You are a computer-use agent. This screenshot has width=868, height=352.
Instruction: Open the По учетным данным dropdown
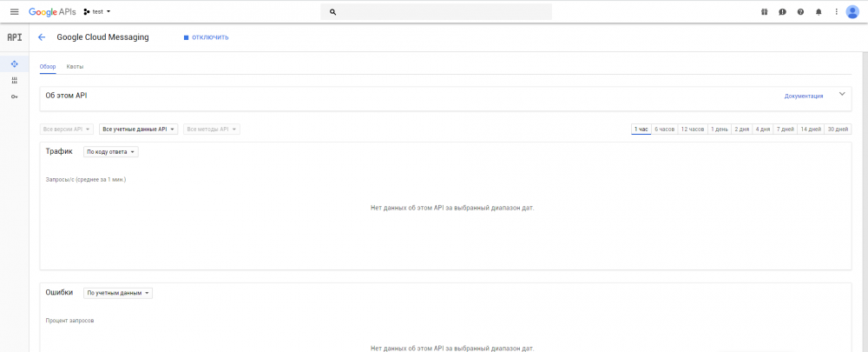pos(118,293)
